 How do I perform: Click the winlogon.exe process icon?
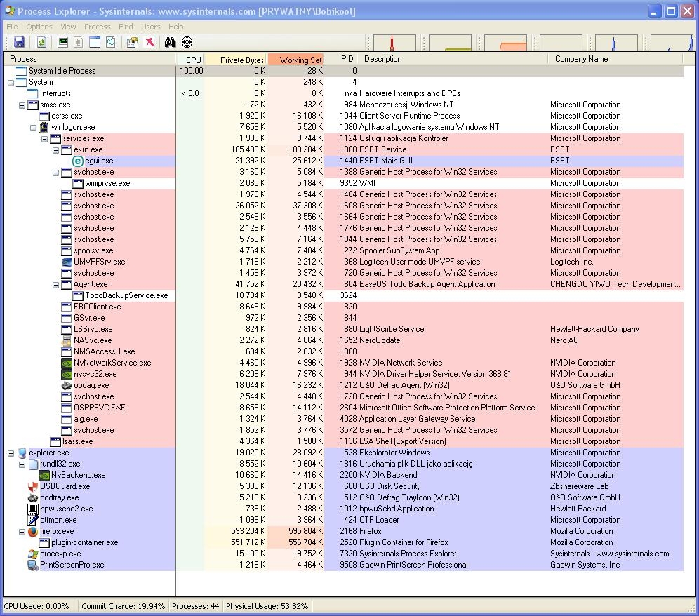coord(44,128)
